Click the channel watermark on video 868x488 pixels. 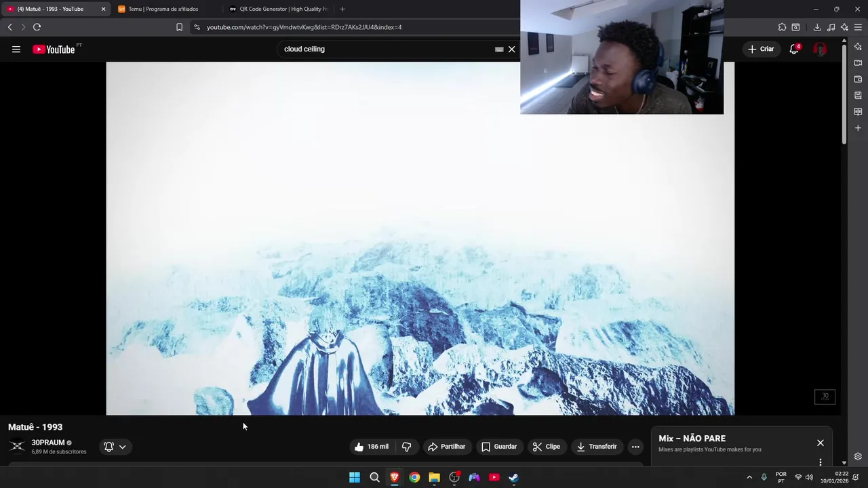point(825,396)
